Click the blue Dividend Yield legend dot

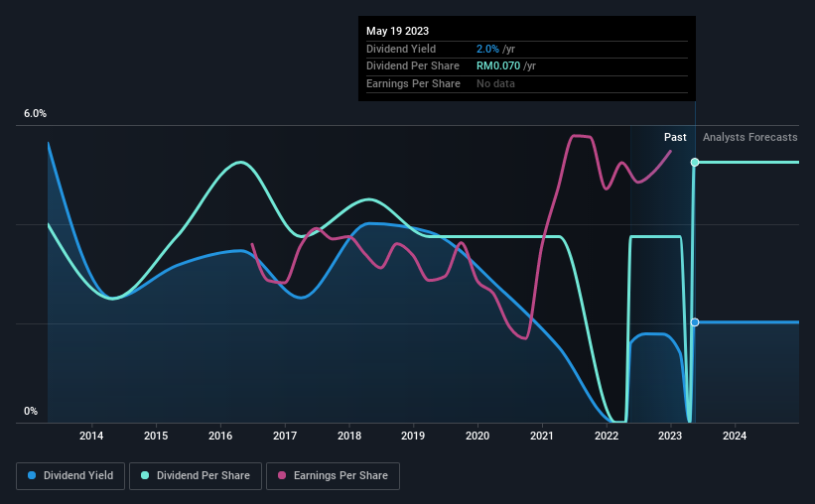[x=32, y=475]
